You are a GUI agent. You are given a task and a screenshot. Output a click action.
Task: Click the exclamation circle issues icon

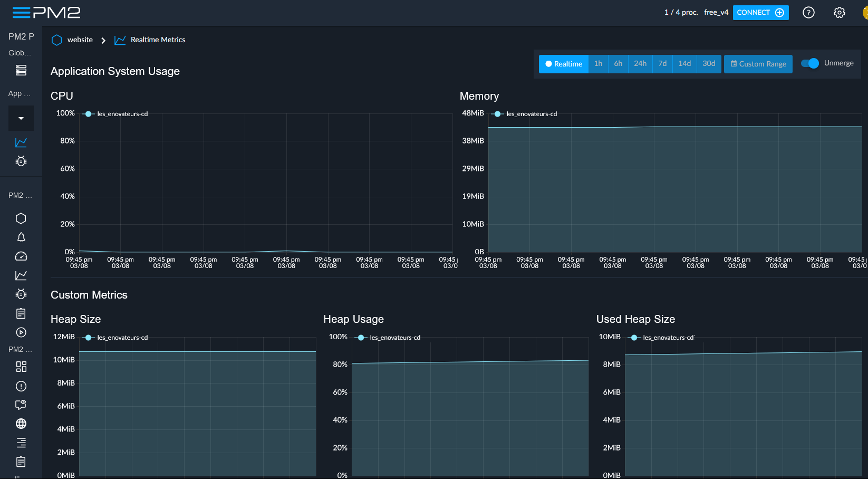pyautogui.click(x=21, y=386)
